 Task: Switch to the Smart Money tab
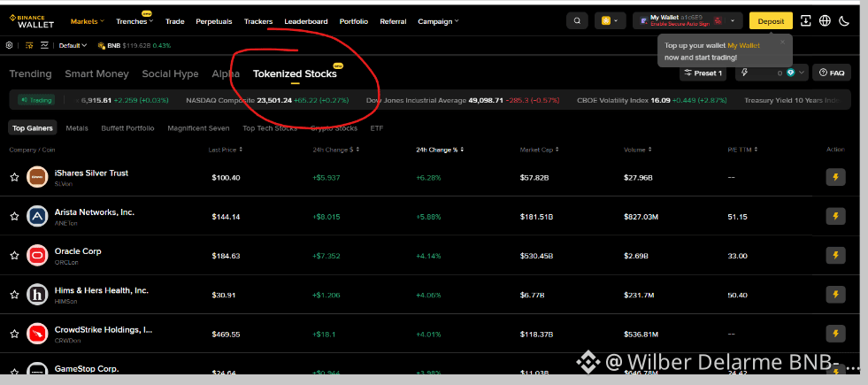[96, 73]
